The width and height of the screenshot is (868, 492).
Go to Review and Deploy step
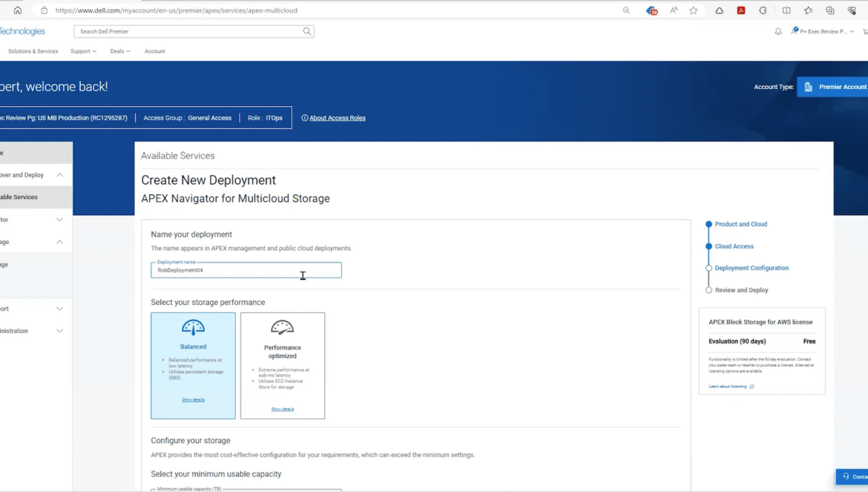(741, 290)
